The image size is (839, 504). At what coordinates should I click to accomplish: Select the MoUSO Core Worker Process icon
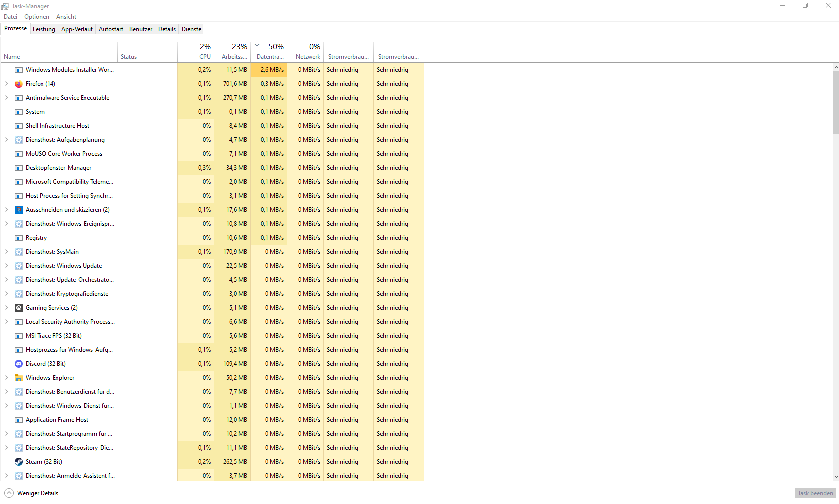[x=19, y=154]
